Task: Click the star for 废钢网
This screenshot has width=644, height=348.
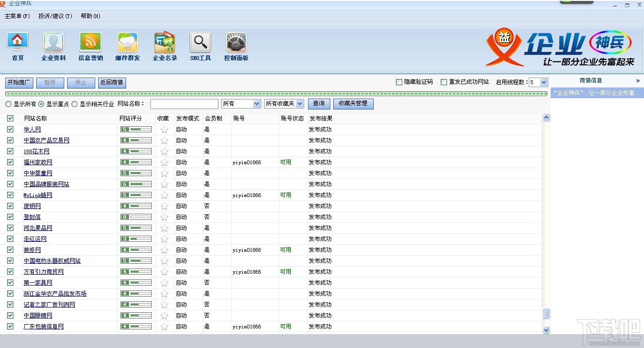Action: pos(164,206)
